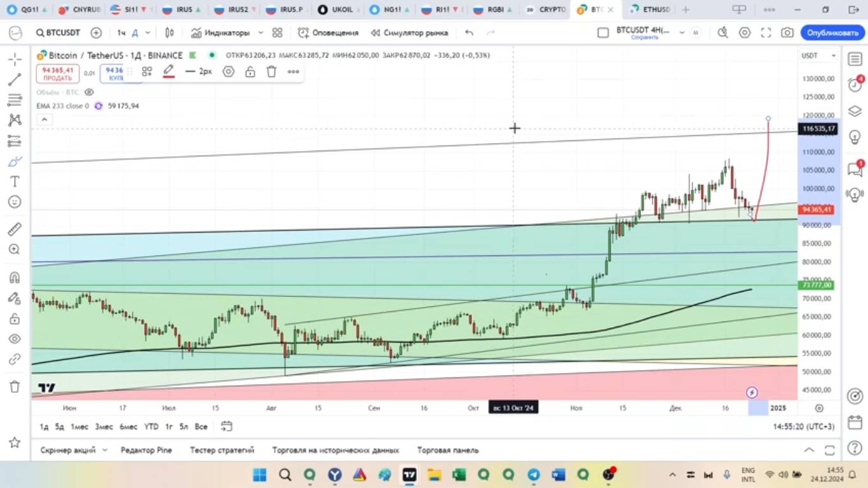Viewport: 868px width, 488px height.
Task: Open the 14:55:20 (UTC+3) timezone menu
Action: pyautogui.click(x=804, y=426)
